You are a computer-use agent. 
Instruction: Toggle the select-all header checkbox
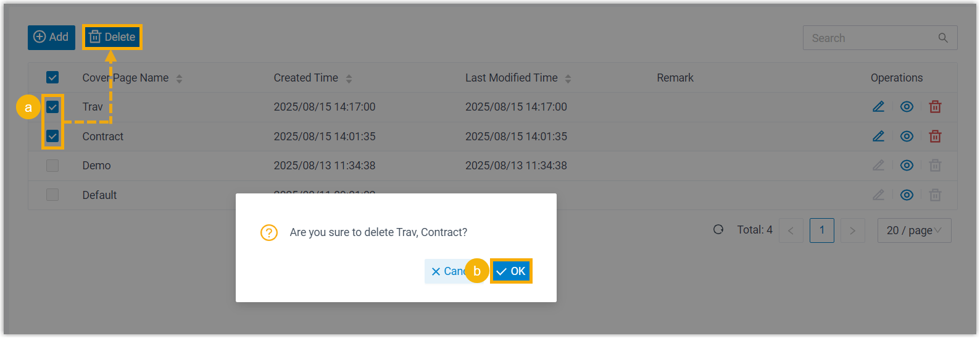coord(52,77)
